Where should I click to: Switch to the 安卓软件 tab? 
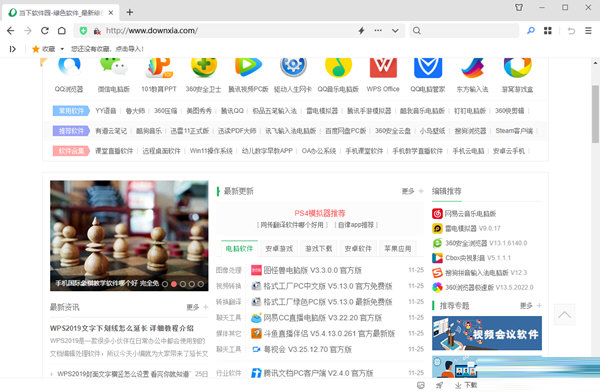coord(358,249)
